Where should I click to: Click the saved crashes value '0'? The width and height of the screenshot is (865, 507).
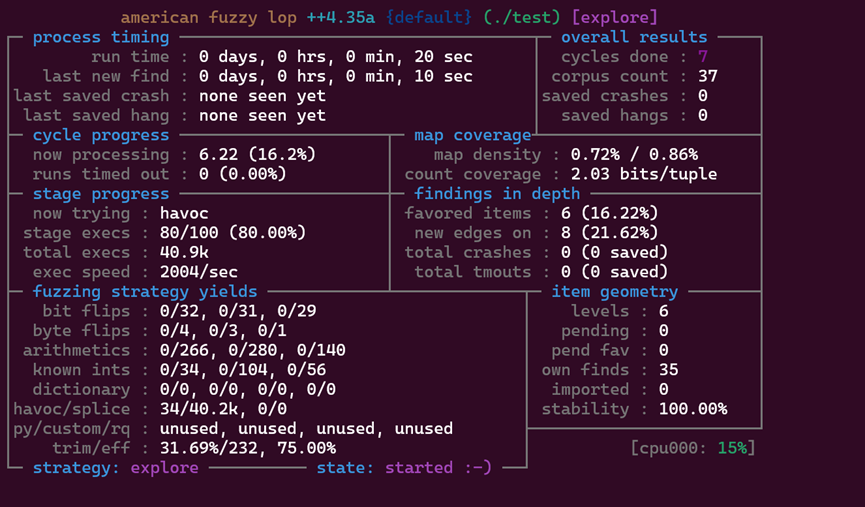[x=702, y=96]
